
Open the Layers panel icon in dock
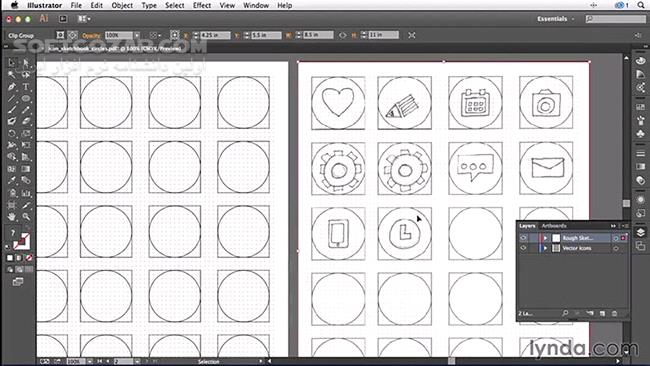point(640,232)
